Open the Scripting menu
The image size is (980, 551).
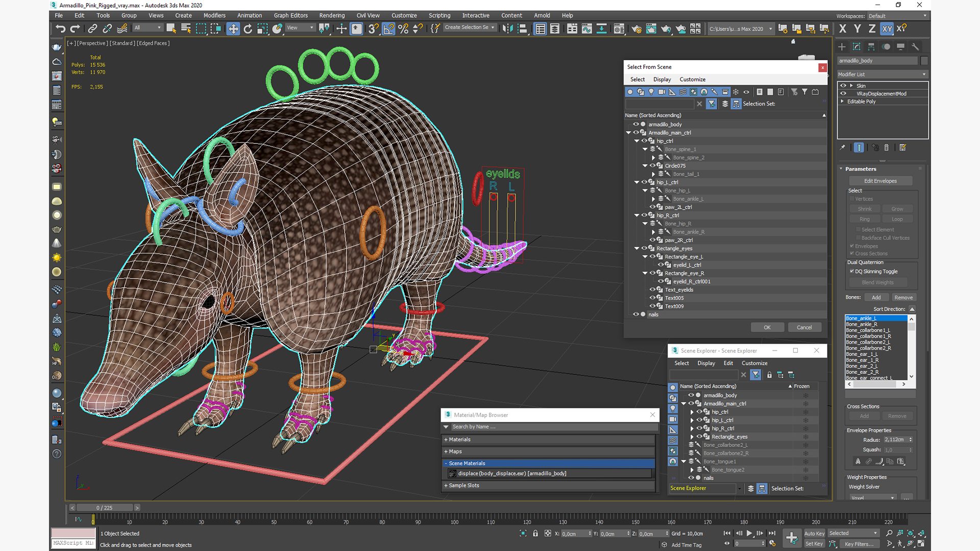tap(439, 15)
